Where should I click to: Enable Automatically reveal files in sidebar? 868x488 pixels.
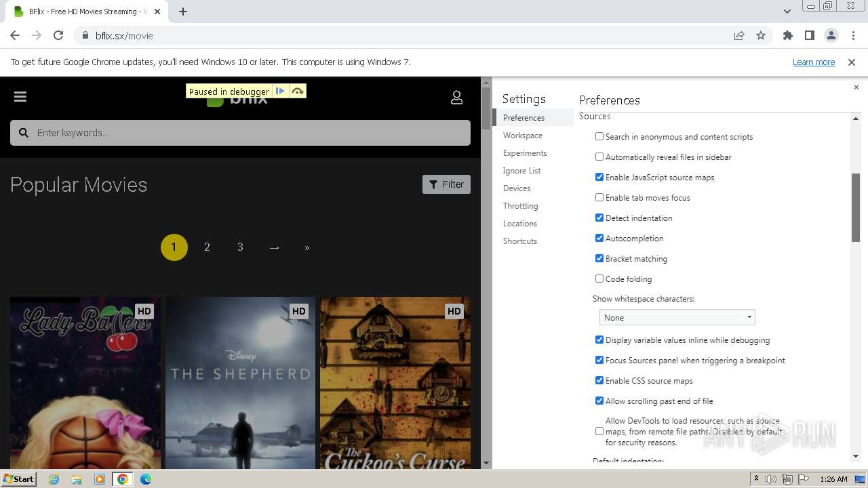(x=599, y=157)
